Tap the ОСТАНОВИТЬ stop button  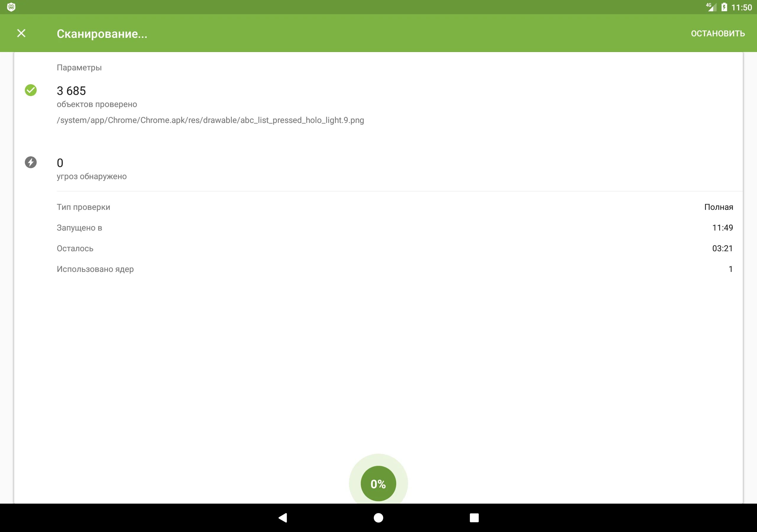(x=717, y=34)
